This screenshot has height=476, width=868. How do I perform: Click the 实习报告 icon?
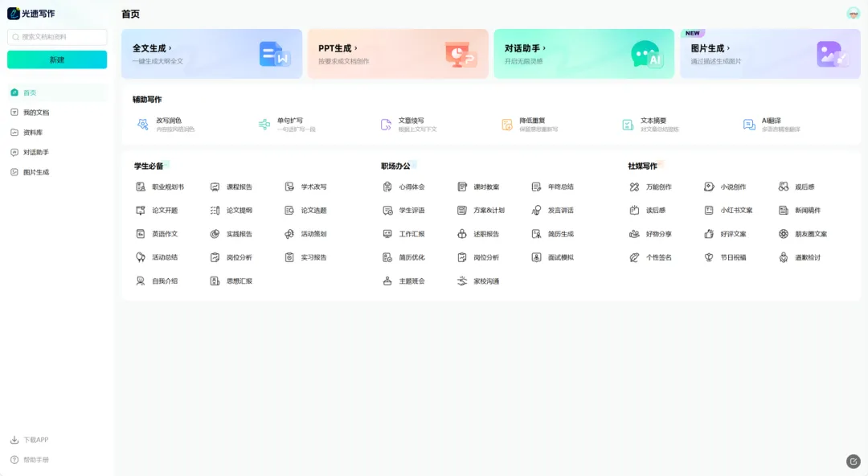(289, 257)
